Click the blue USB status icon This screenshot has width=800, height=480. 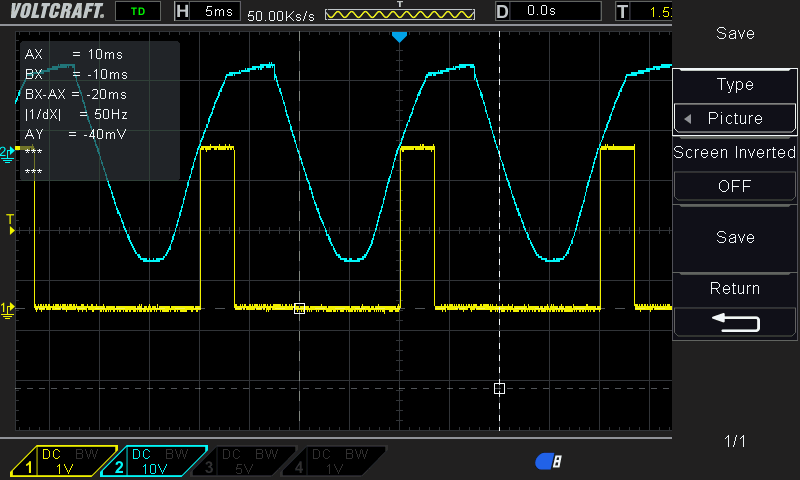point(548,461)
